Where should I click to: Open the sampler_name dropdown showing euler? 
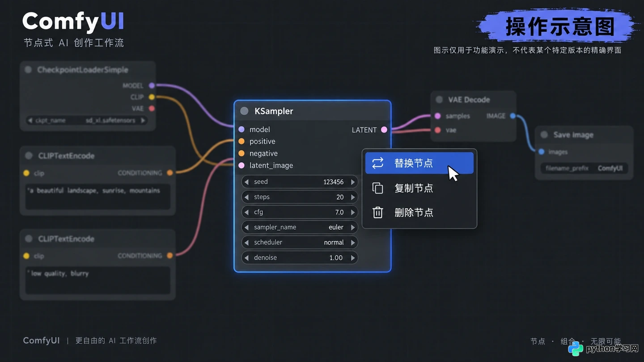click(x=300, y=227)
